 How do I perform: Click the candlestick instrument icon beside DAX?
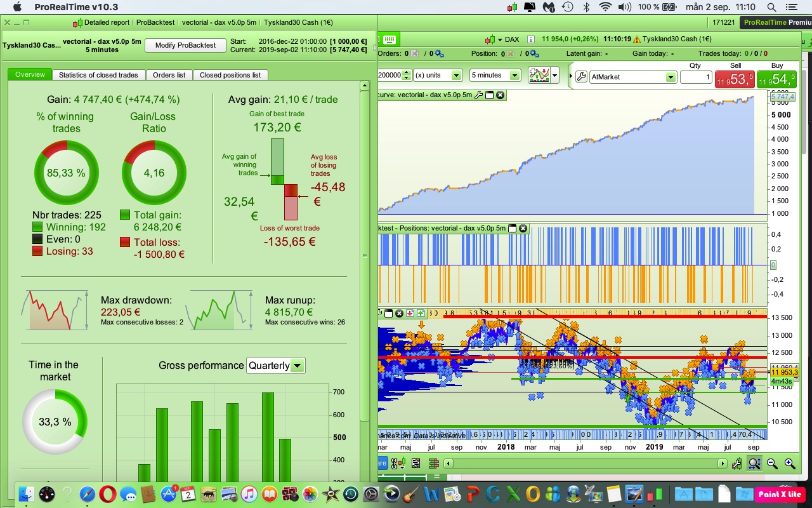point(490,39)
